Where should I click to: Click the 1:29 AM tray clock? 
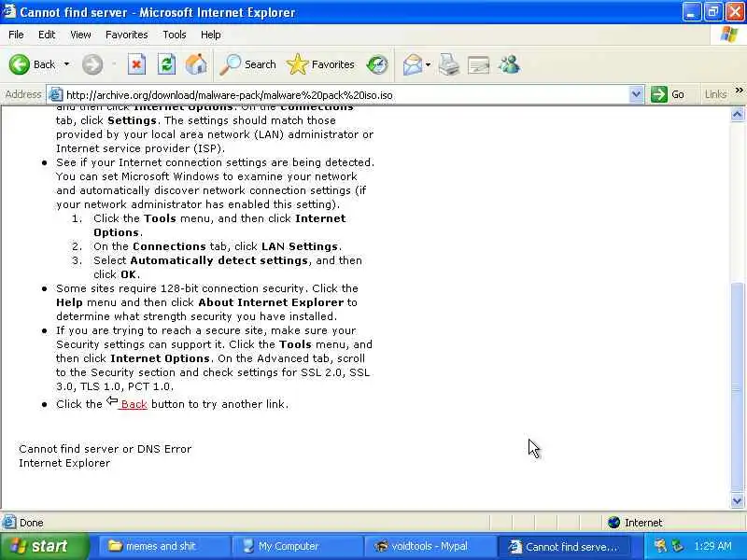[712, 546]
